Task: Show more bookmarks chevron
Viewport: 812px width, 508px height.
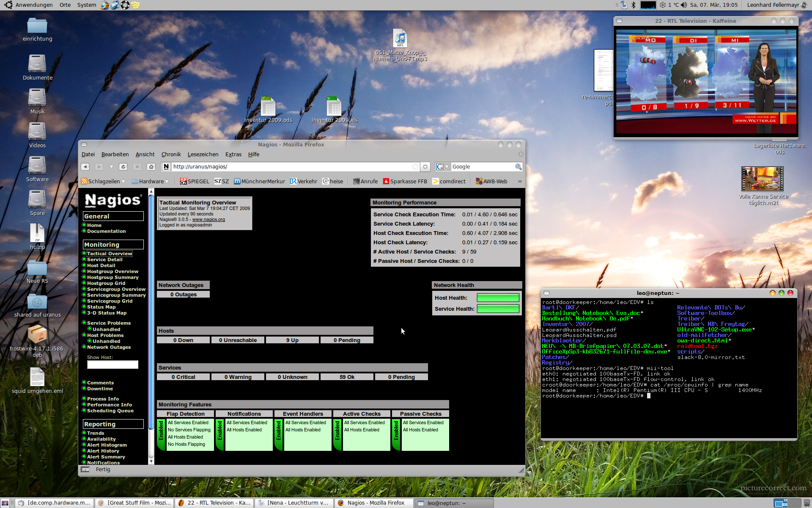Action: coord(520,181)
